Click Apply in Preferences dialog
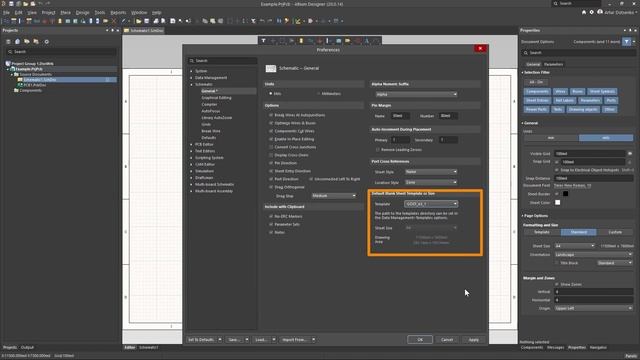Viewport: 640px width, 360px height. coord(473,340)
